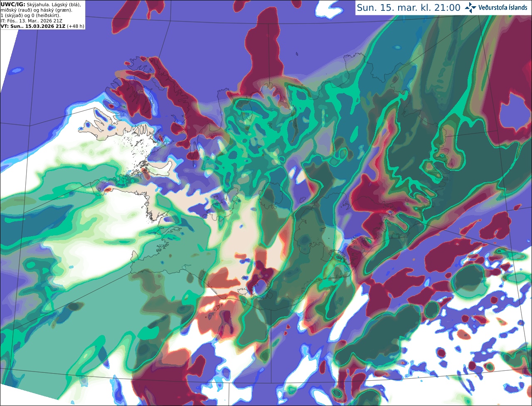Select the 'Sun. 15. mar. kl. 21:00' header

[x=409, y=7]
